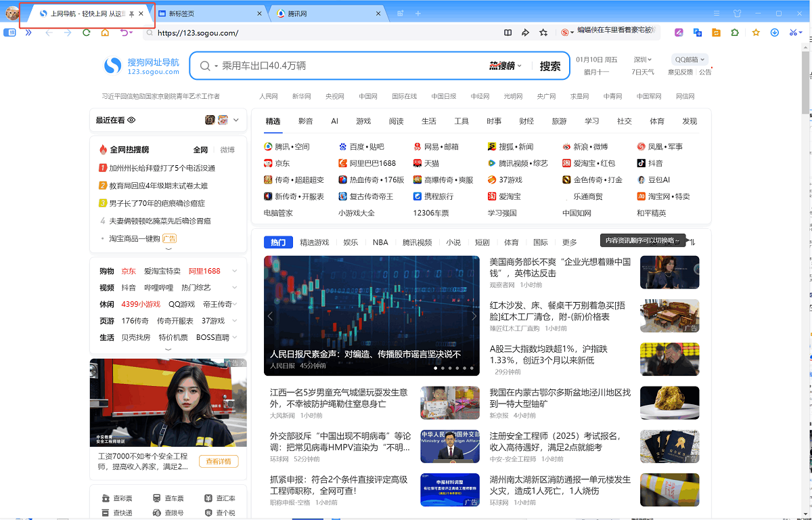Click the 意见反馈 feedback link
The image size is (812, 520).
pyautogui.click(x=680, y=72)
